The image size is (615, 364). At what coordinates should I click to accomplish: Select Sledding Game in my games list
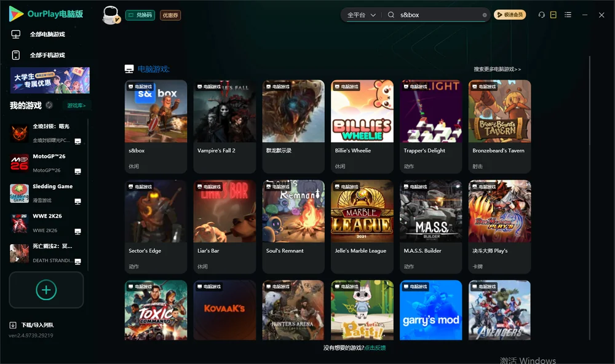[46, 193]
